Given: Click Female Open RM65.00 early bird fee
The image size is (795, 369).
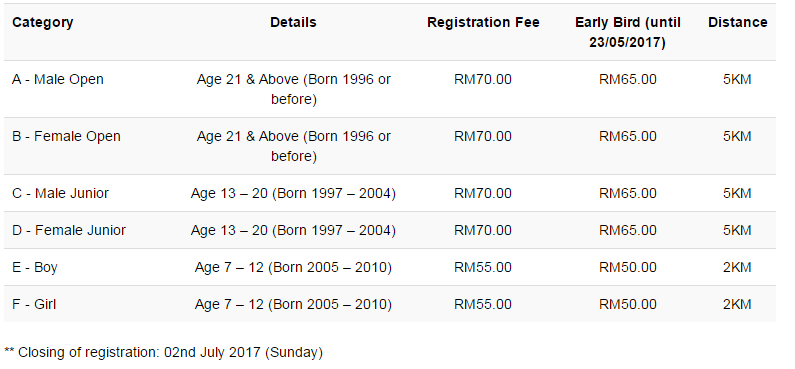Looking at the screenshot, I should click(628, 136).
